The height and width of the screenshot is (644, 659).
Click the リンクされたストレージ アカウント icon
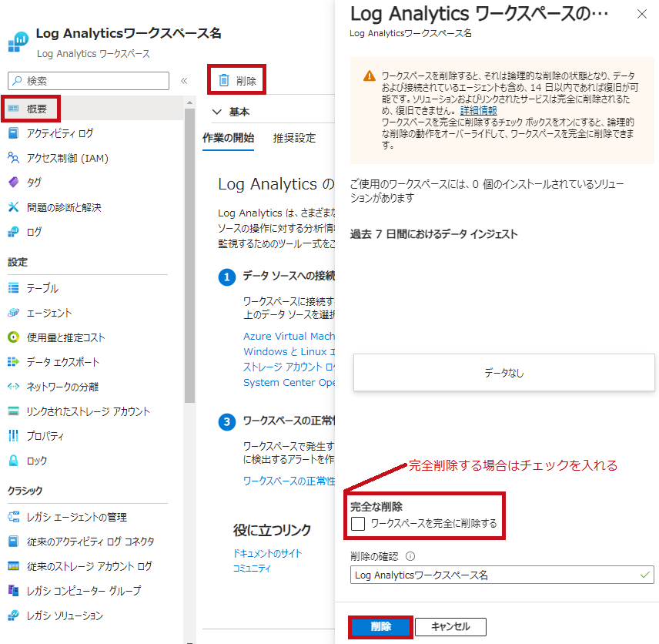point(13,411)
